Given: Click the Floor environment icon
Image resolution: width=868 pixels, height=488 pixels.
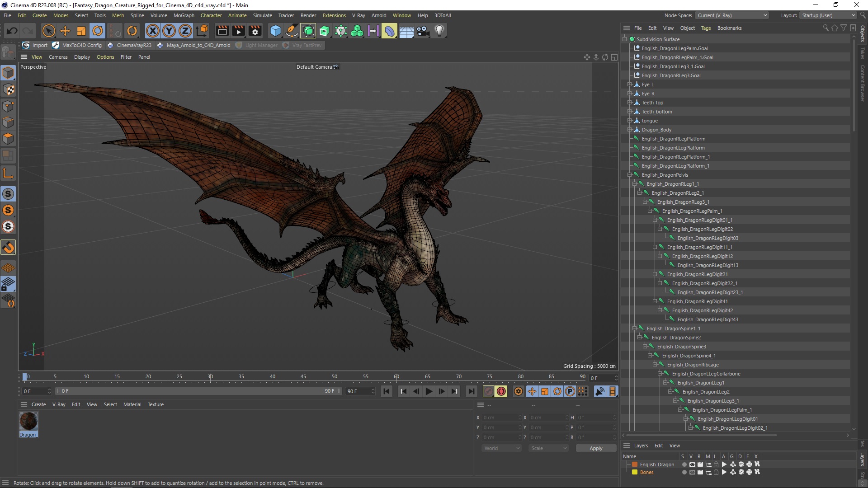Looking at the screenshot, I should [x=406, y=31].
